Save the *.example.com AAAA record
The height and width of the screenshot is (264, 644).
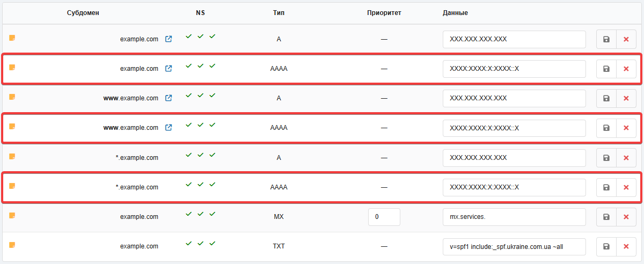point(606,187)
